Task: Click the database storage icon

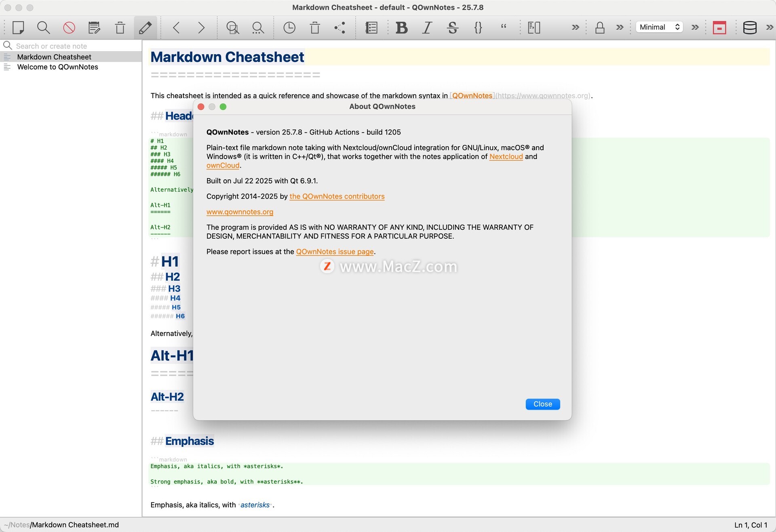Action: point(750,27)
